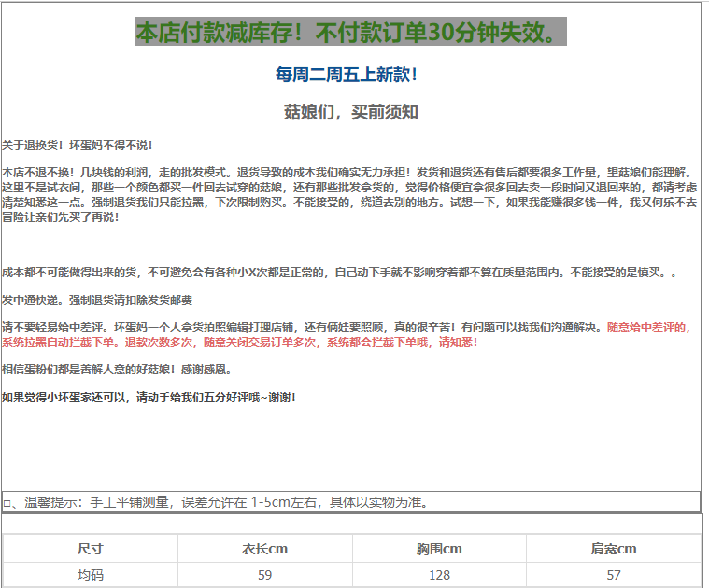Click the bold line requesting 五分好评
This screenshot has height=588, width=709.
pyautogui.click(x=149, y=398)
